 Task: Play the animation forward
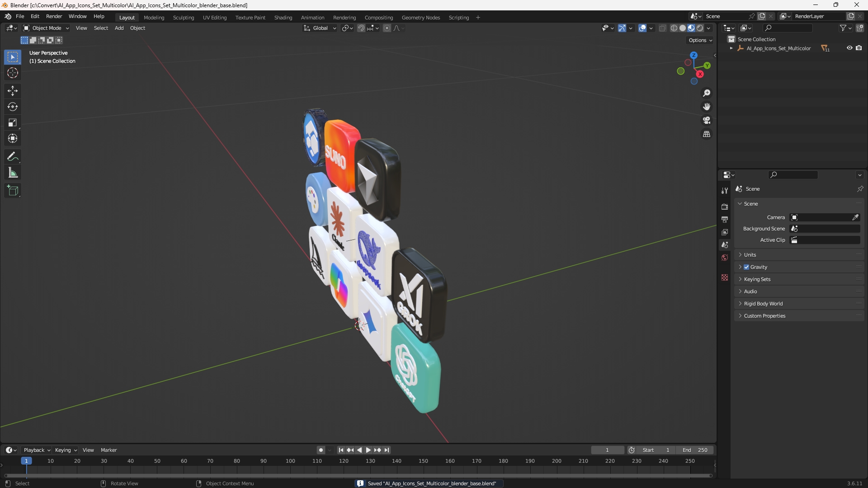pyautogui.click(x=368, y=450)
